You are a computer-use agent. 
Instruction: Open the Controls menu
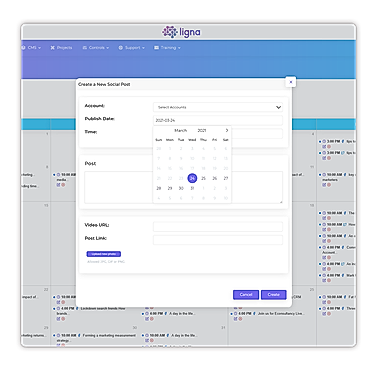click(x=96, y=48)
